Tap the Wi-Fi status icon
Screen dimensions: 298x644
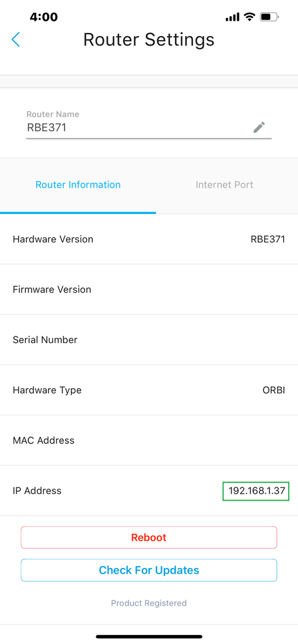click(x=249, y=17)
